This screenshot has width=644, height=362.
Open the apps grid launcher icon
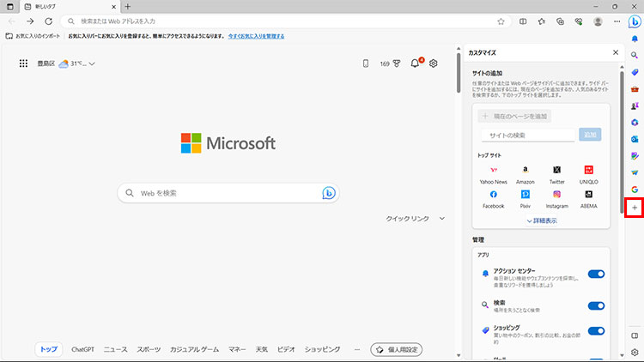pos(23,63)
